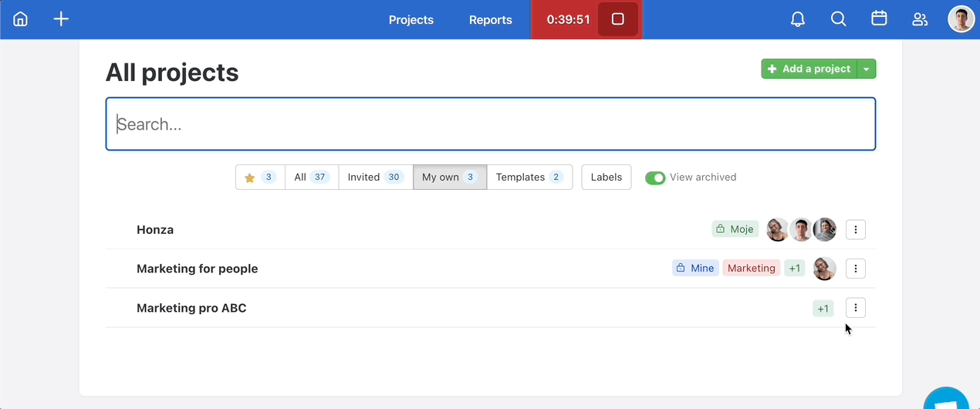Click +1 label on Marketing pro ABC

(x=823, y=309)
